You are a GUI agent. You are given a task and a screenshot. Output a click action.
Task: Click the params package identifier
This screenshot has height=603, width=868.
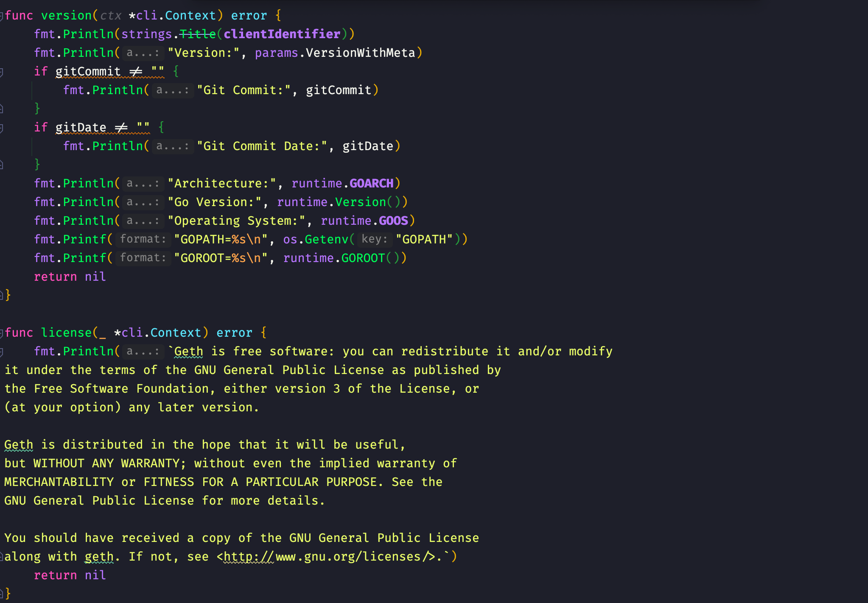point(277,53)
